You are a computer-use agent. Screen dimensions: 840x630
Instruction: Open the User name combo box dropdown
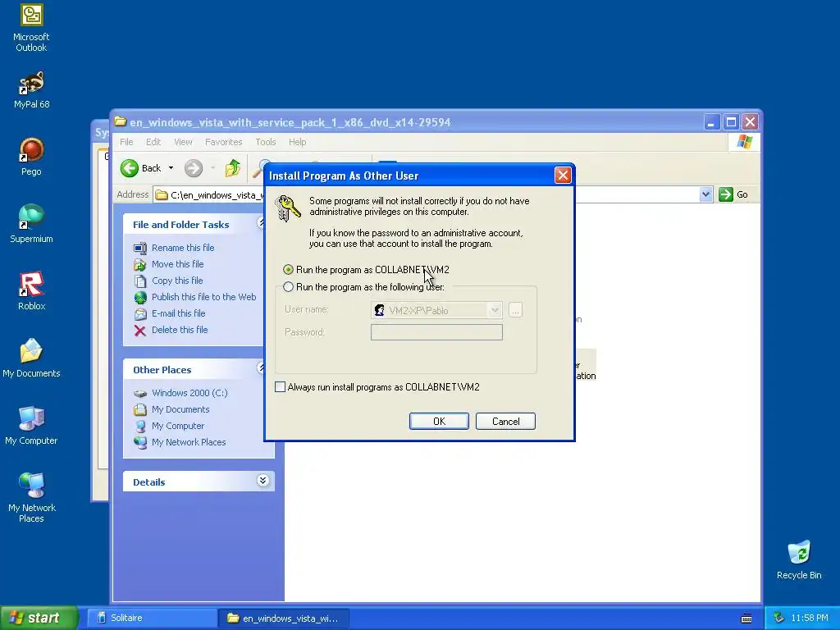click(495, 310)
